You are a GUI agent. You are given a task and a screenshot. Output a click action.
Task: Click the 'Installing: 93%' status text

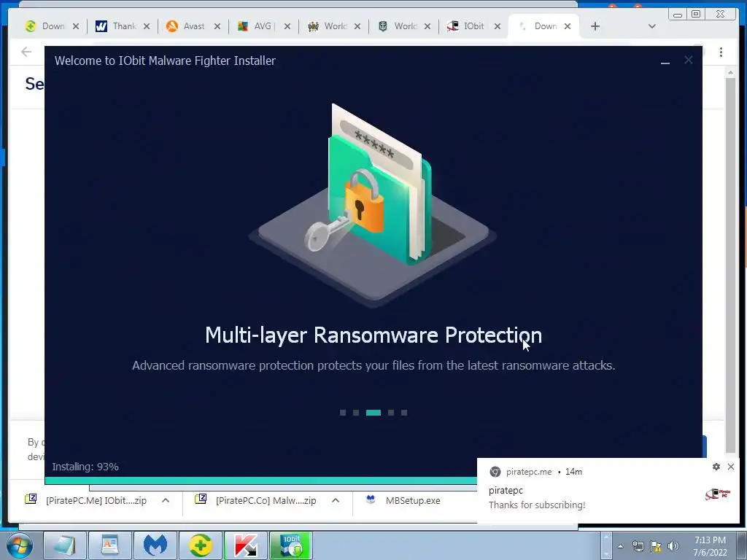tap(85, 467)
